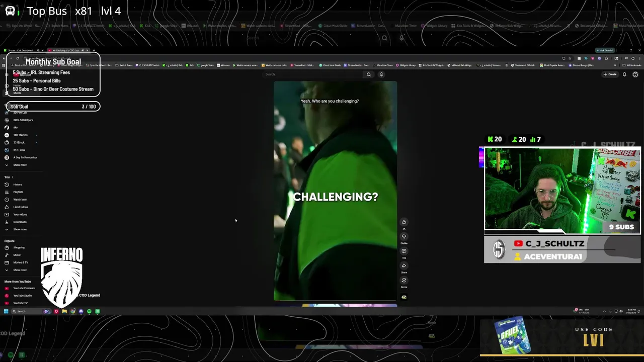Image resolution: width=644 pixels, height=362 pixels.
Task: Switch to Stream - Kick Dashboard tab
Action: (23, 50)
